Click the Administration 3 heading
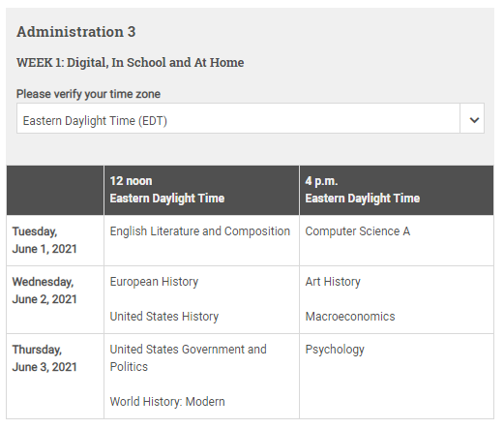Image resolution: width=504 pixels, height=429 pixels. (x=76, y=32)
